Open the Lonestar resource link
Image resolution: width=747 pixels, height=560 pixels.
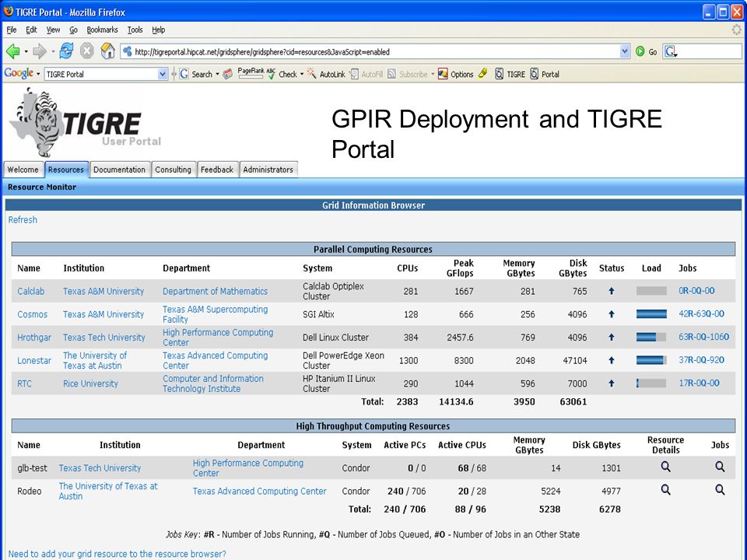[34, 360]
